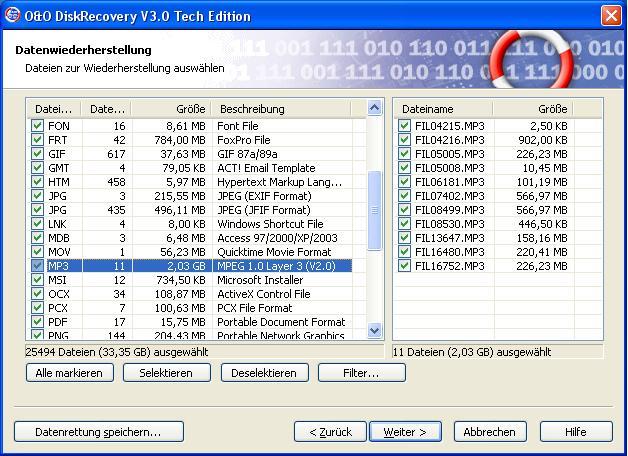The height and width of the screenshot is (456, 628).
Task: Click the O&O DiskRecovery title bar icon
Action: (12, 16)
